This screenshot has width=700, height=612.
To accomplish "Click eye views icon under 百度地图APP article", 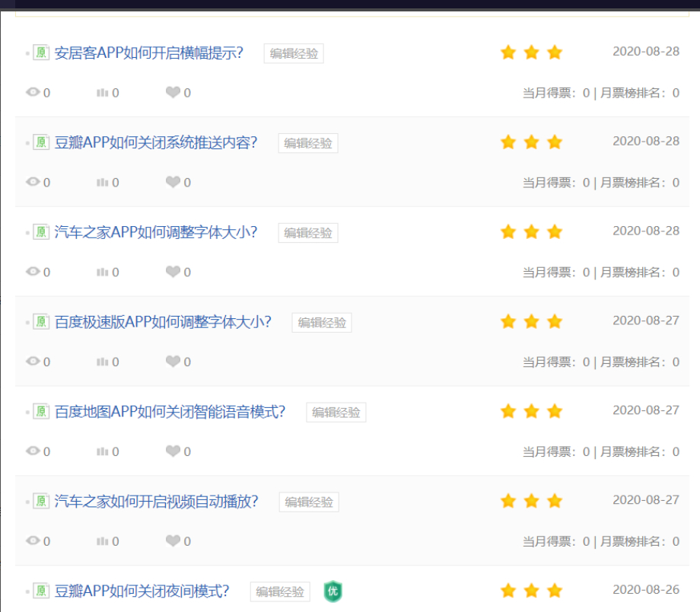I will tap(33, 451).
